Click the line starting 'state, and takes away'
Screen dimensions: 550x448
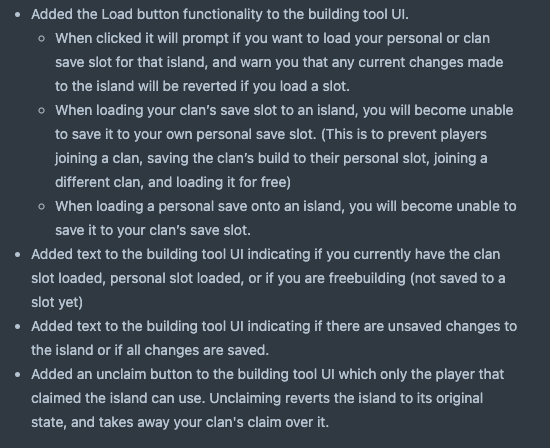pos(180,422)
